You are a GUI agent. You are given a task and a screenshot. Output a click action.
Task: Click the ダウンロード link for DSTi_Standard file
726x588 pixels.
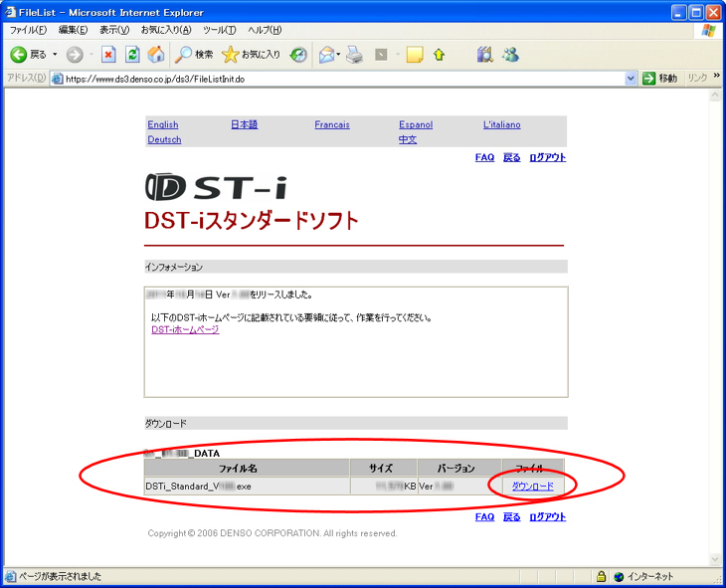[x=532, y=487]
